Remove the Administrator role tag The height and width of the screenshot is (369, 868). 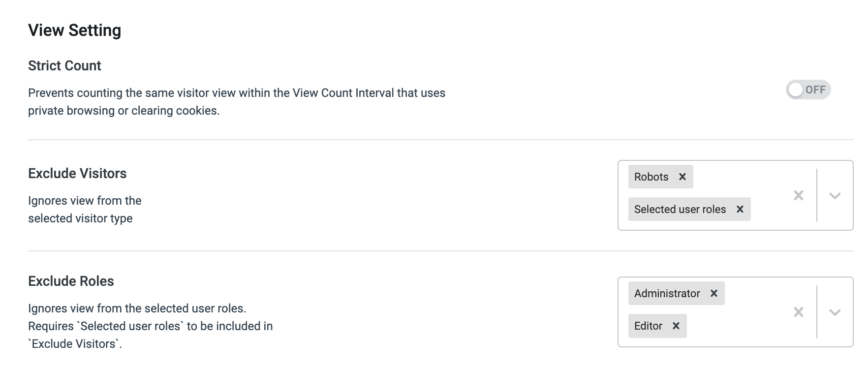(713, 293)
